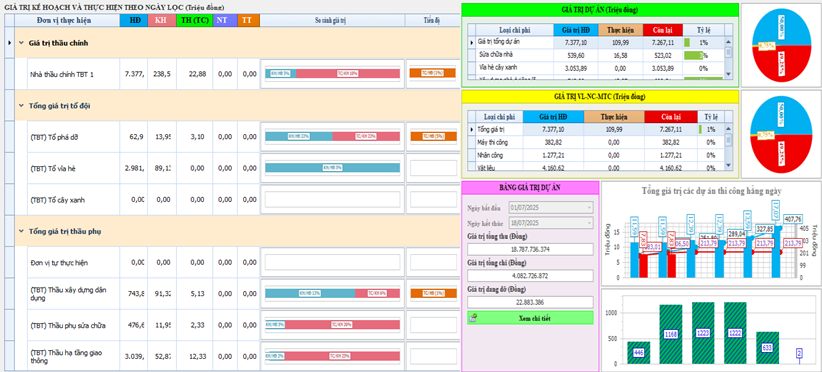Click row indicator arrow beside Giá trị thầu chính
This screenshot has width=822, height=372.
point(9,42)
